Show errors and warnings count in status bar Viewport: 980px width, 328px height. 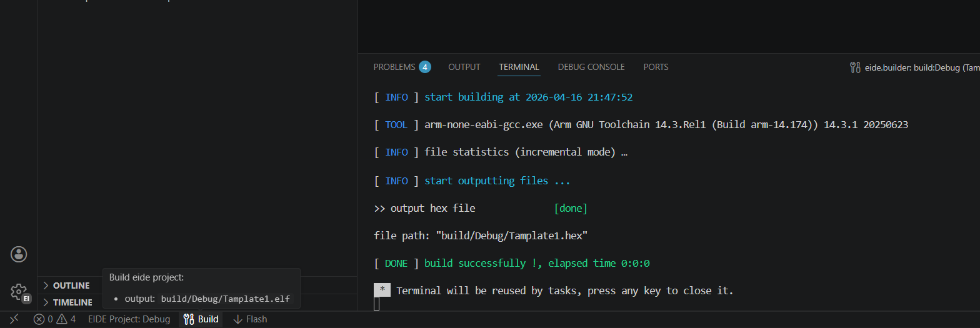[x=55, y=319]
